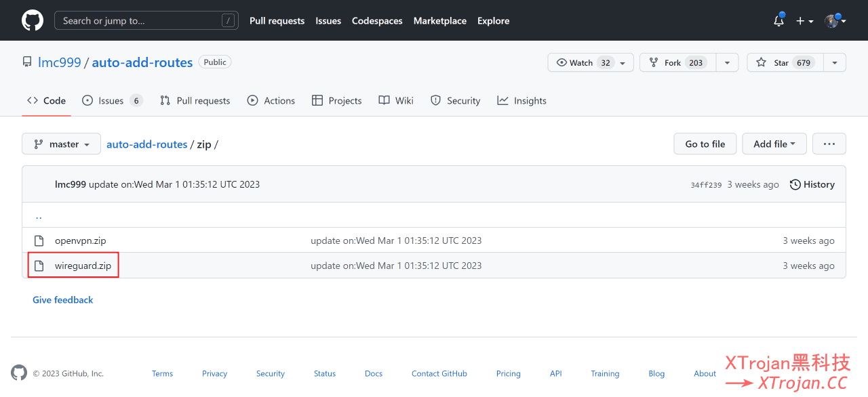This screenshot has width=868, height=397.
Task: Click the Give feedback link
Action: [x=63, y=299]
